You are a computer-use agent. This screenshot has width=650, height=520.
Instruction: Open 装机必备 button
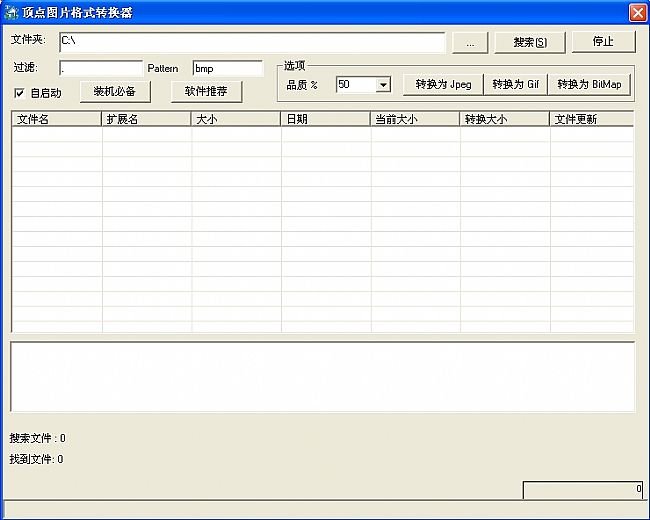pyautogui.click(x=115, y=92)
